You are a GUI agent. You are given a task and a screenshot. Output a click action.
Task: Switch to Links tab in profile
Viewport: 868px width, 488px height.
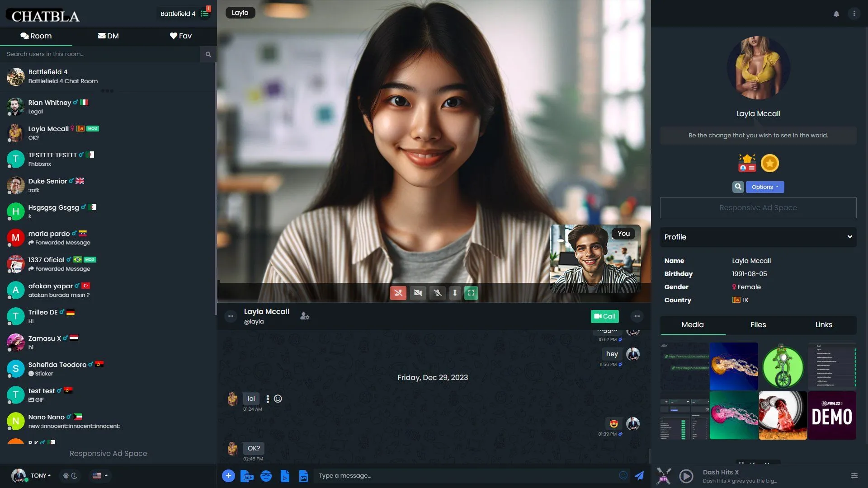pos(824,325)
